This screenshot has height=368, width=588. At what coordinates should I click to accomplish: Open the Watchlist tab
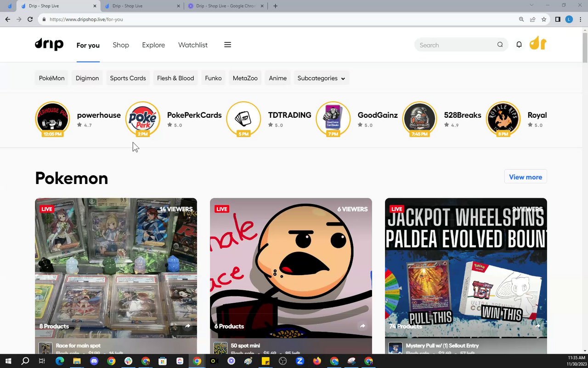point(193,45)
